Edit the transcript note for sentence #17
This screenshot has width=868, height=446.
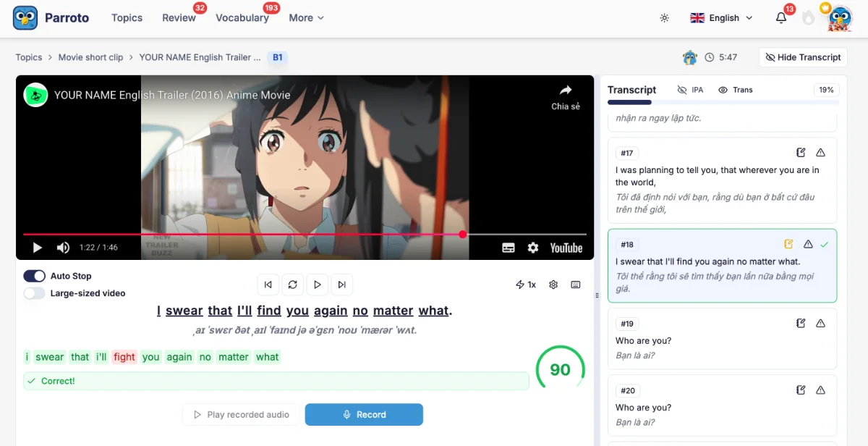click(800, 152)
